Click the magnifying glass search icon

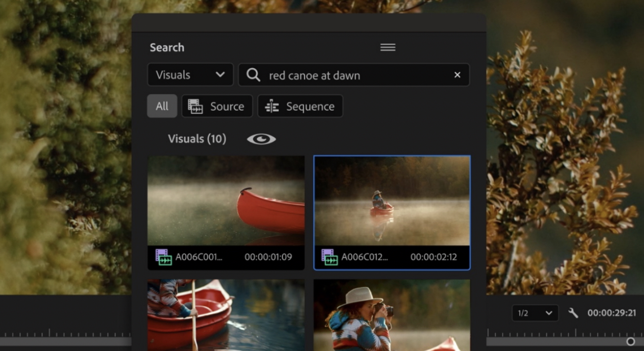(253, 75)
